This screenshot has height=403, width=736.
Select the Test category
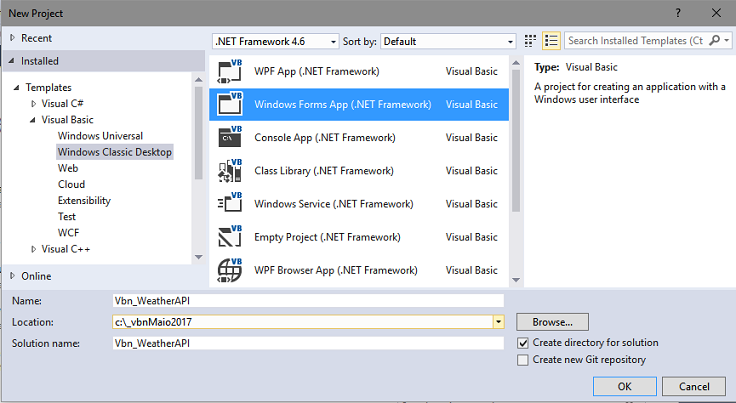[67, 217]
